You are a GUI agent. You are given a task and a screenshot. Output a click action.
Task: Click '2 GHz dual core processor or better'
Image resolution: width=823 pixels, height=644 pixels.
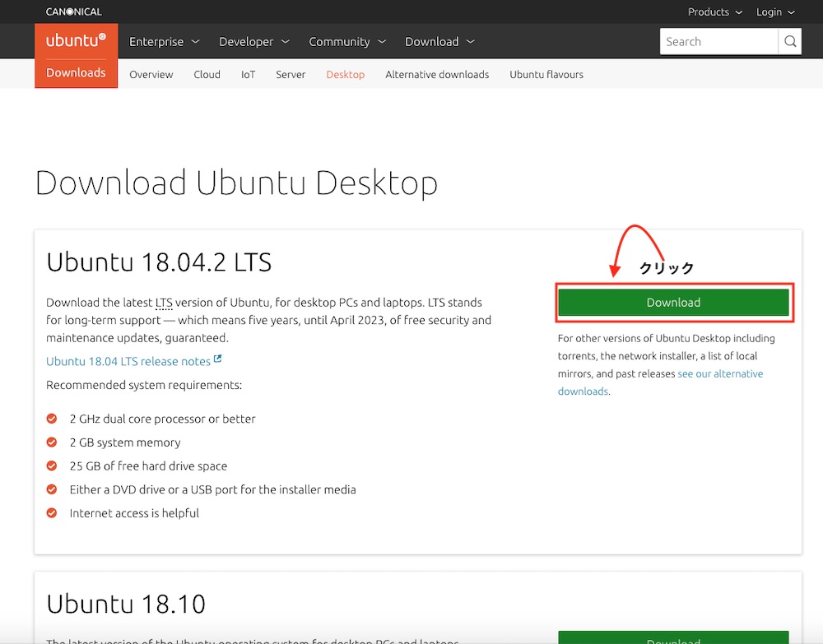(x=163, y=419)
